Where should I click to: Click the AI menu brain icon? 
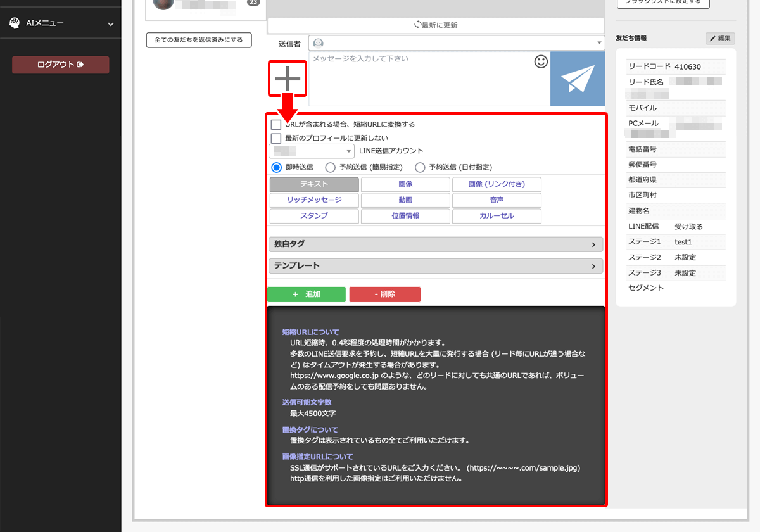pos(15,23)
